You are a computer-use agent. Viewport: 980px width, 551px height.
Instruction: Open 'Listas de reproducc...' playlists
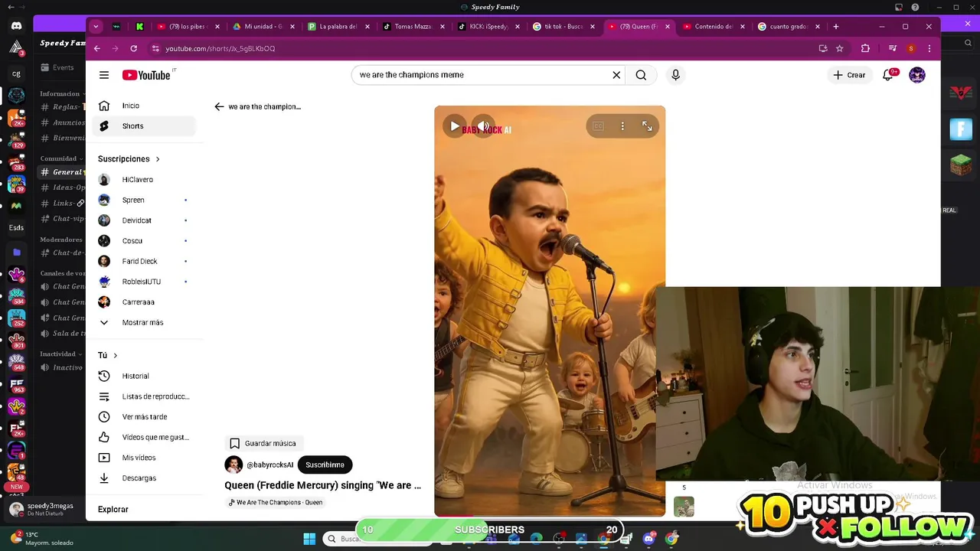[144, 396]
